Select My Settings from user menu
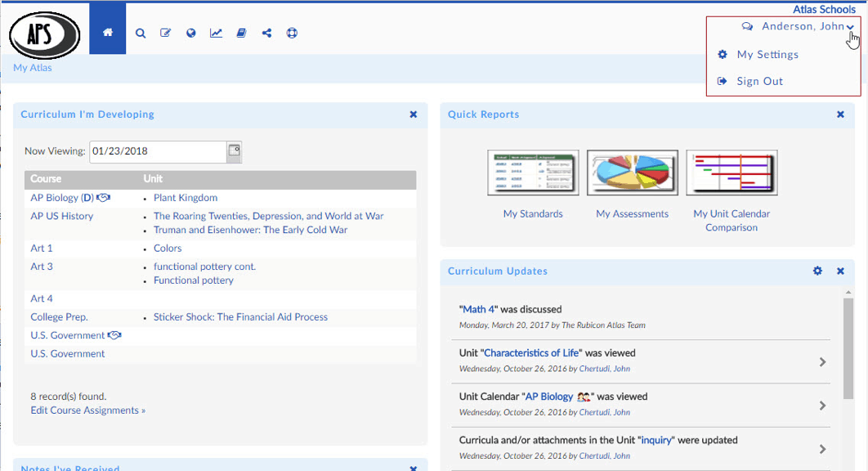868x471 pixels. click(767, 54)
